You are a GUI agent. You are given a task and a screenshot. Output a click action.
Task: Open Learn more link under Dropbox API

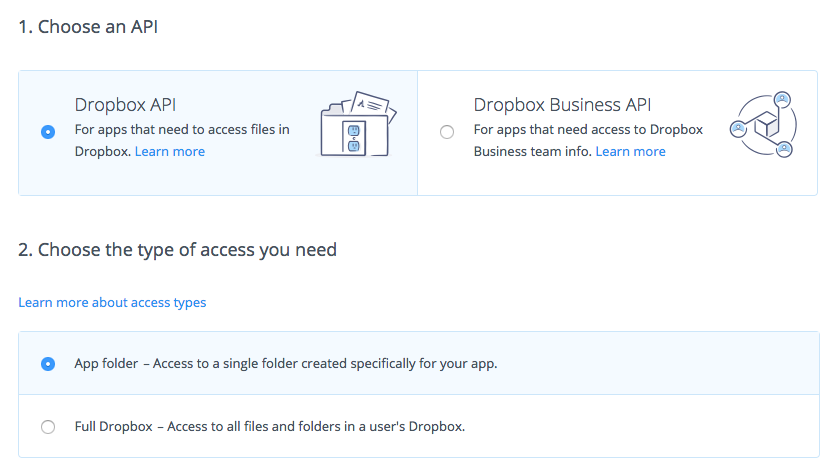pyautogui.click(x=170, y=152)
